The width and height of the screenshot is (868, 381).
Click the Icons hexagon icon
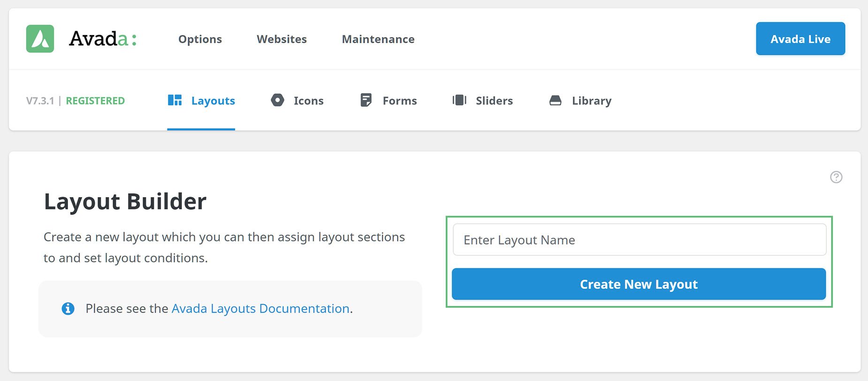277,100
